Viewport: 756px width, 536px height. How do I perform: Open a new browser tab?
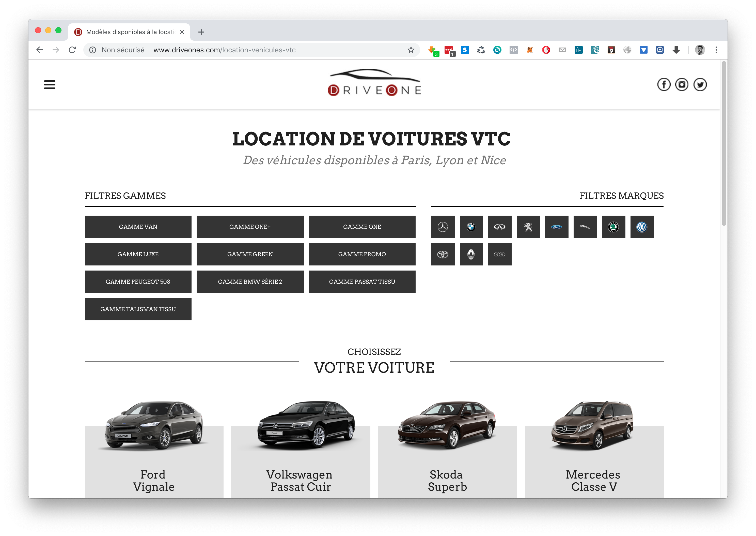pos(201,32)
